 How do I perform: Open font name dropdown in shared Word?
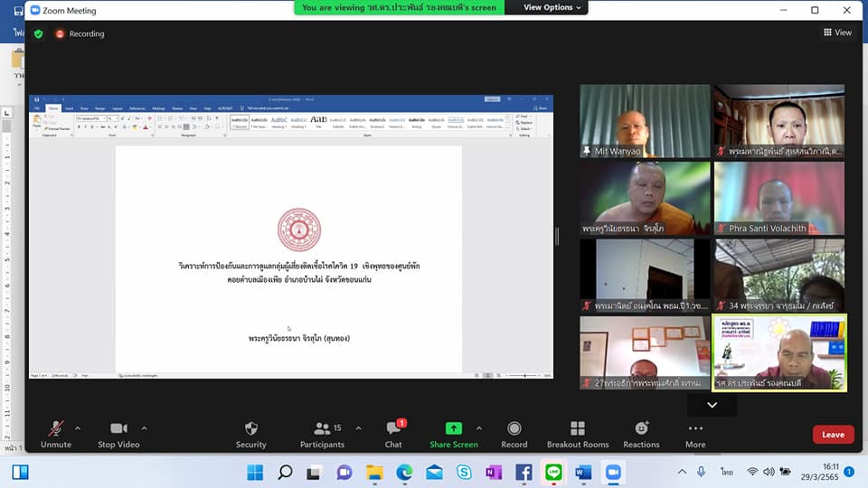(104, 118)
